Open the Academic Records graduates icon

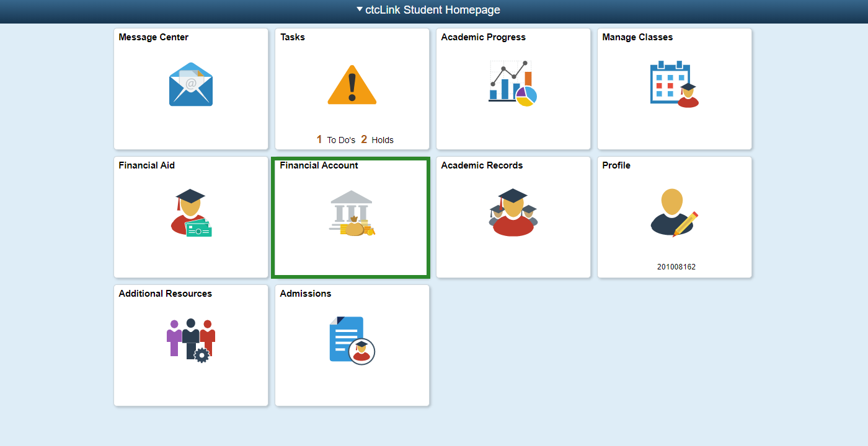(513, 212)
